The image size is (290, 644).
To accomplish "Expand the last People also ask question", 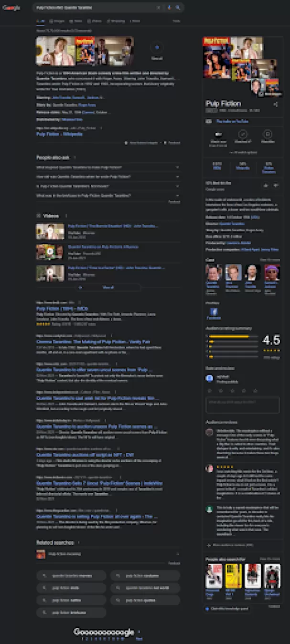I will pyautogui.click(x=108, y=195).
